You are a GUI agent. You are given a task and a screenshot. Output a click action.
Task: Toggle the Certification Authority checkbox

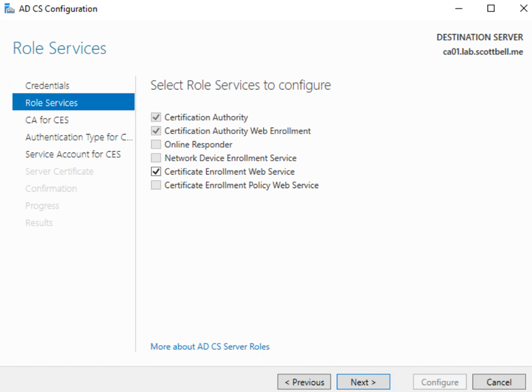pos(156,117)
